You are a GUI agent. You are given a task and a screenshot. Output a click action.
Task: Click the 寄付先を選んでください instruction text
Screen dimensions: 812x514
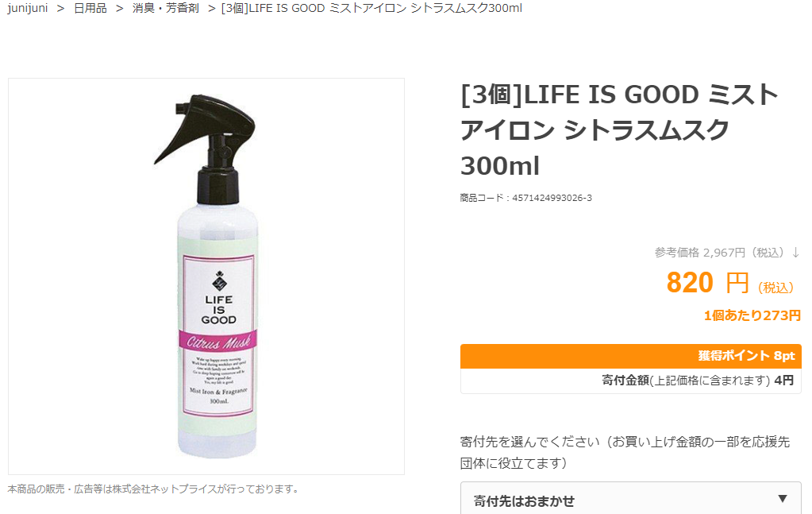(x=625, y=452)
